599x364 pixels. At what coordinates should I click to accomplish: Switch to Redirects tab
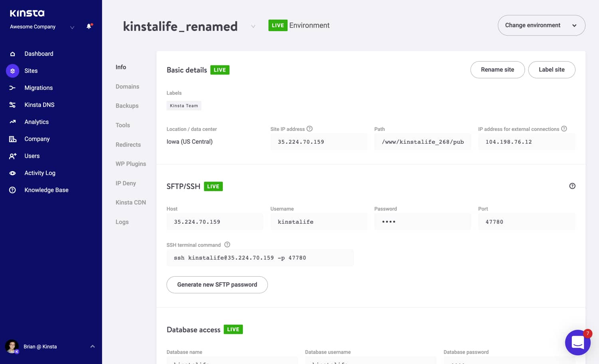128,144
